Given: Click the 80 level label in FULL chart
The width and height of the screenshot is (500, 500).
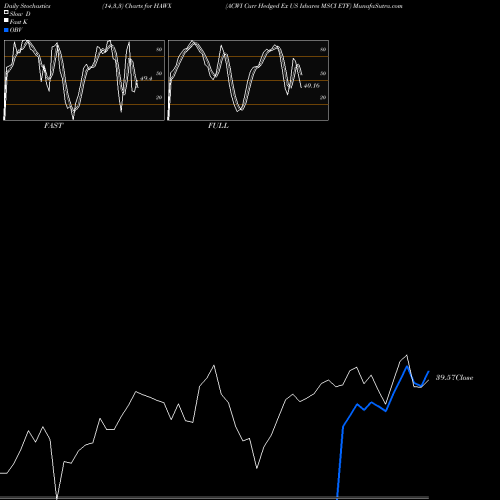Looking at the screenshot, I should (x=323, y=49).
